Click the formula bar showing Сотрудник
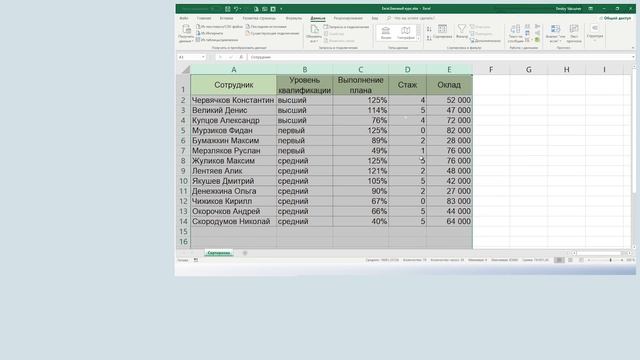 click(x=439, y=57)
